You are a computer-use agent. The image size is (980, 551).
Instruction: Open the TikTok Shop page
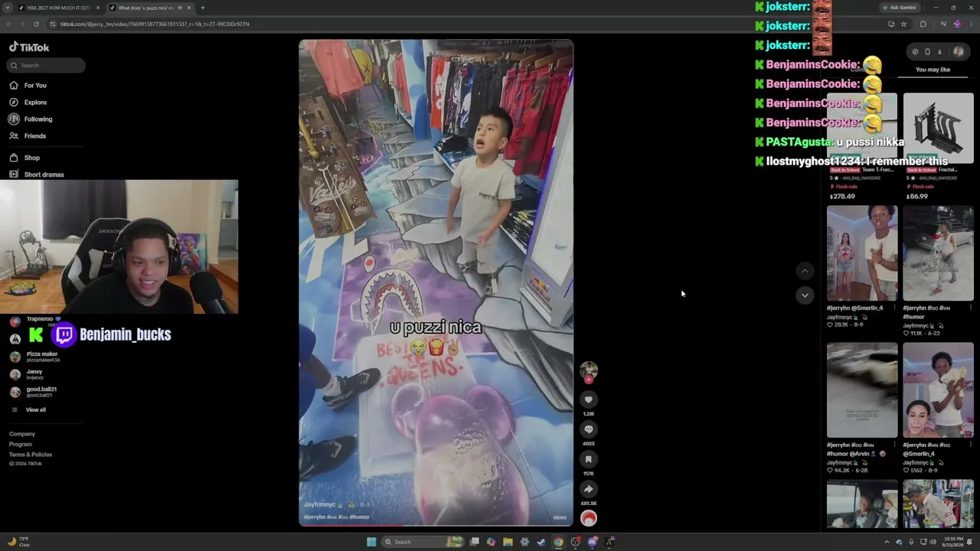coord(31,158)
